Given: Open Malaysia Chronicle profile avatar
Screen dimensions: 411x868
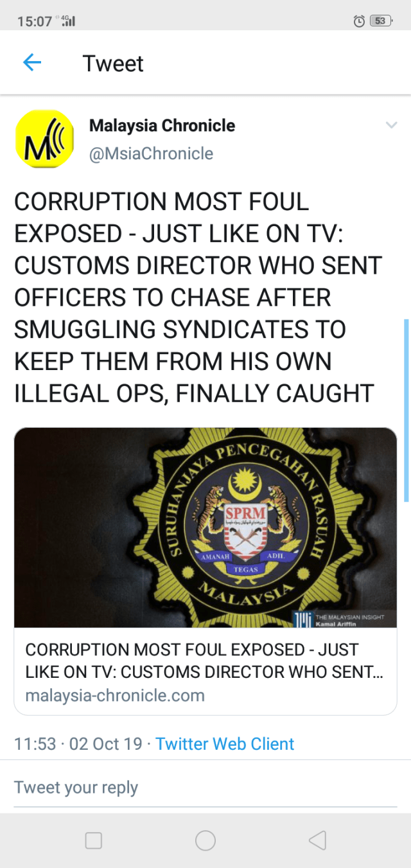Looking at the screenshot, I should 44,139.
